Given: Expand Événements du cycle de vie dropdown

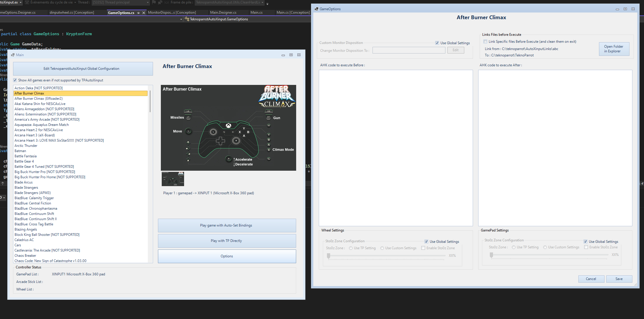Looking at the screenshot, I should (x=75, y=2).
